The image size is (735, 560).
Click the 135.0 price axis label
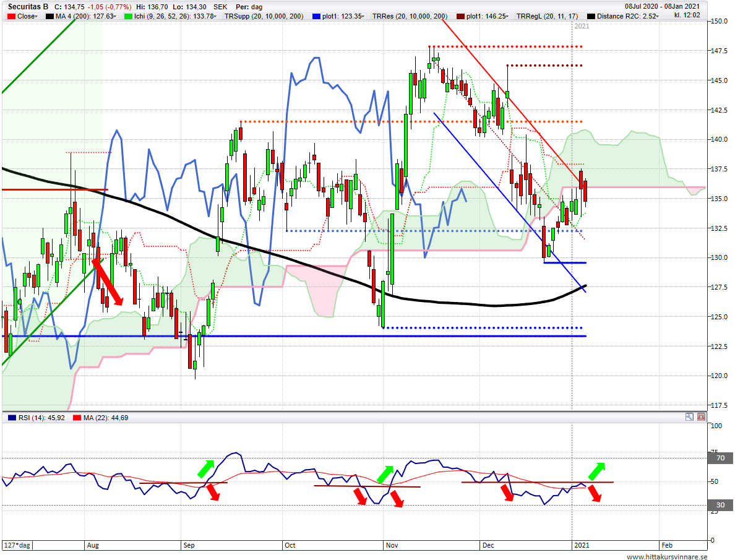tap(719, 199)
